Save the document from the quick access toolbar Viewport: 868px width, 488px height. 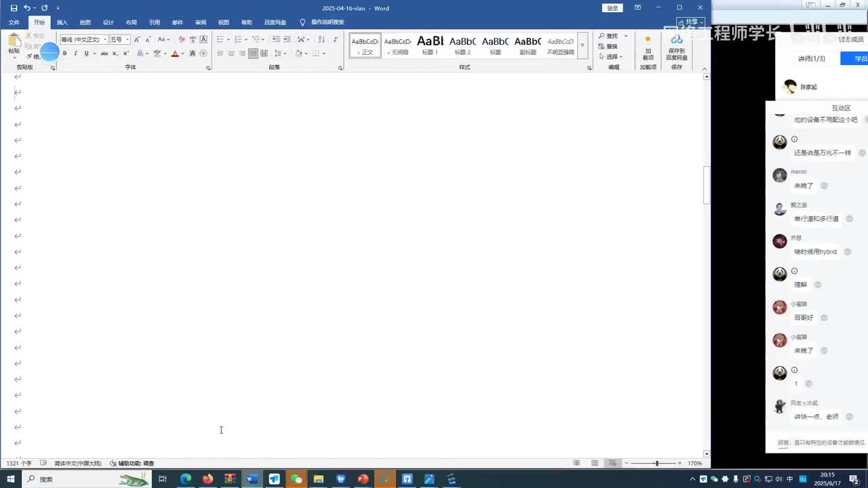click(x=14, y=8)
